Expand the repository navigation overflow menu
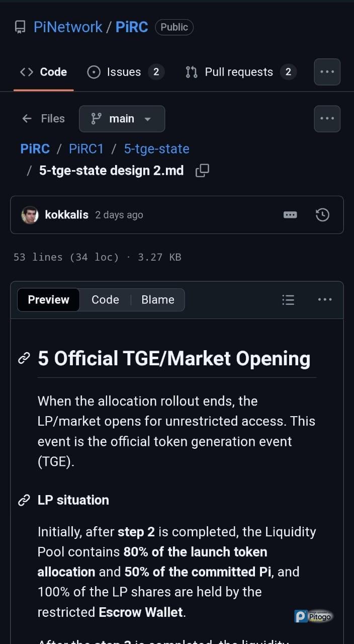Image resolution: width=354 pixels, height=644 pixels. coord(327,72)
